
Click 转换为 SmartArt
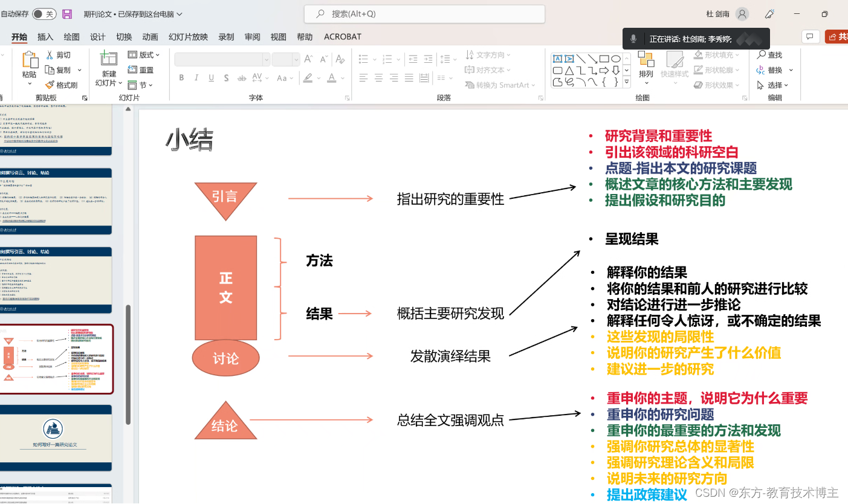pyautogui.click(x=500, y=85)
